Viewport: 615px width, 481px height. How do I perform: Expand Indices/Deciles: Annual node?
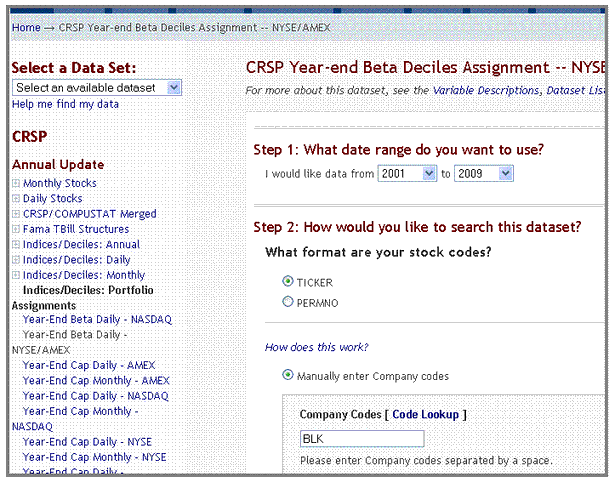(16, 244)
